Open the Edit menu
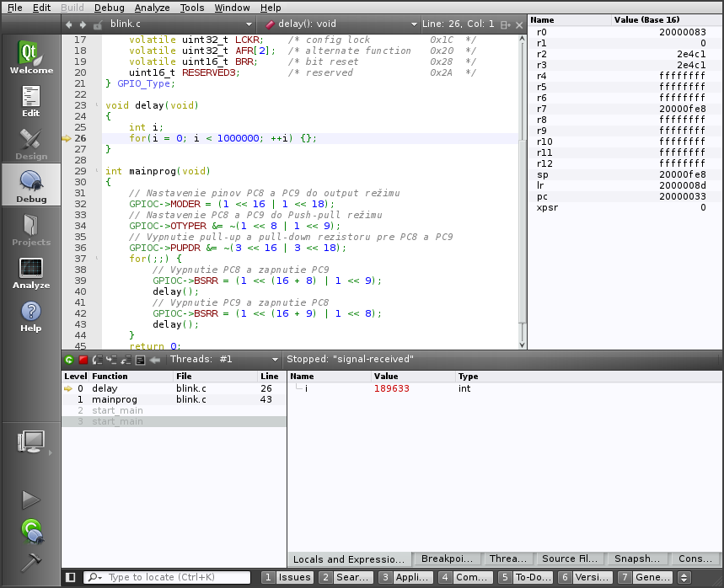Image resolution: width=724 pixels, height=588 pixels. 41,8
